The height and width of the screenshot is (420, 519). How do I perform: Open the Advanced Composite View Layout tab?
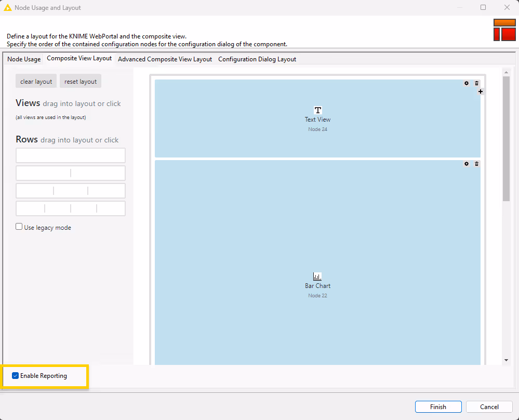165,59
